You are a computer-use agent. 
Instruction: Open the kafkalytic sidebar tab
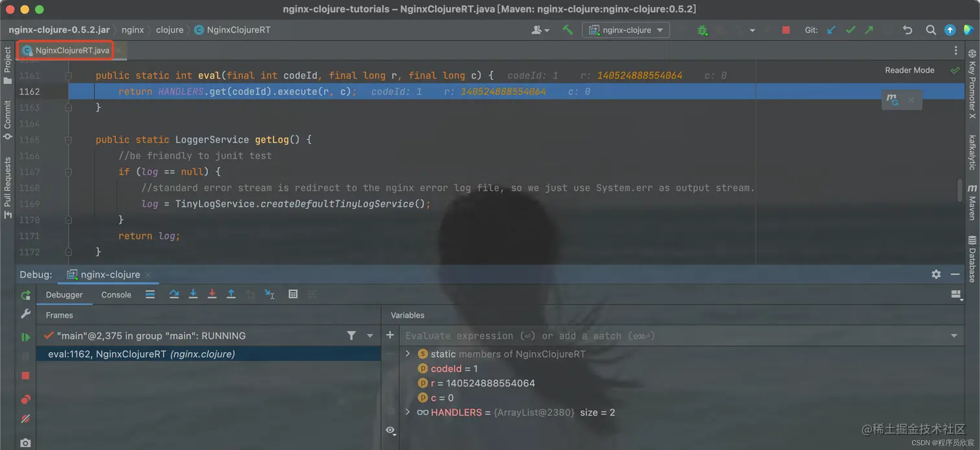coord(972,152)
